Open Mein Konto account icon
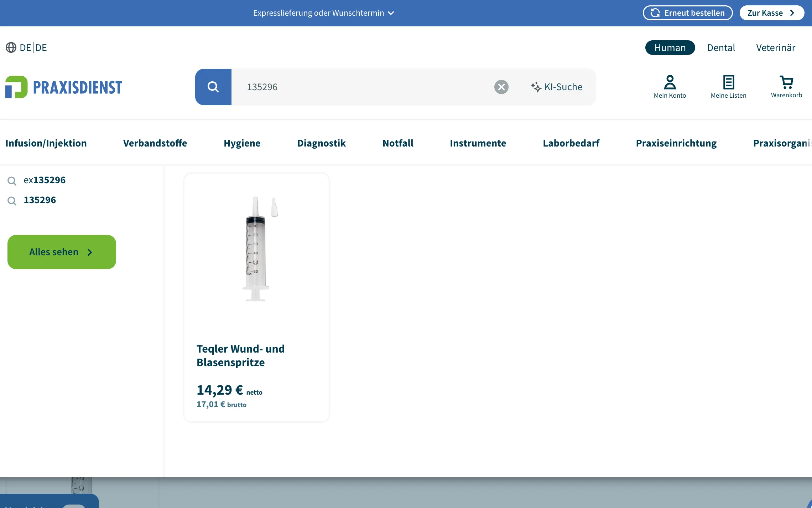The height and width of the screenshot is (508, 812). pos(670,87)
